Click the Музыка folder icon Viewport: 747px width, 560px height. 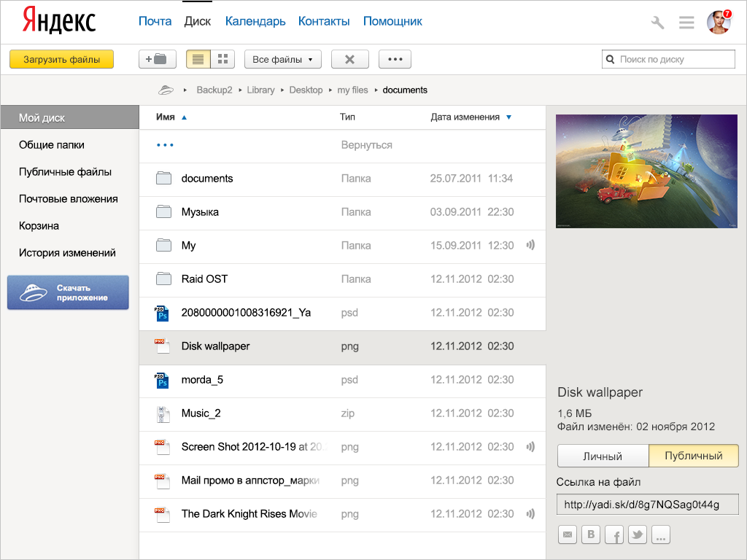tap(163, 211)
